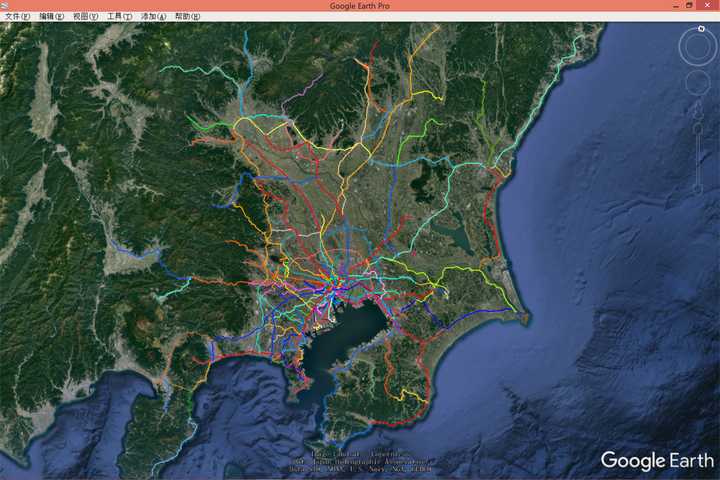The width and height of the screenshot is (720, 480).
Task: Click the imagery attribution text at the bottom
Action: [x=360, y=461]
